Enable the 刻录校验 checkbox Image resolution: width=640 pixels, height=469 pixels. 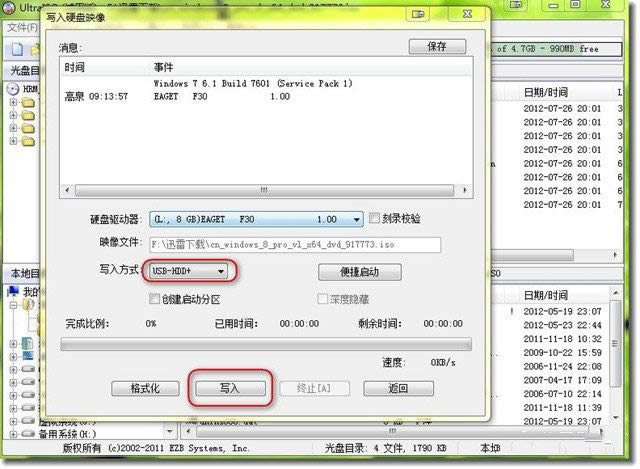(x=374, y=218)
